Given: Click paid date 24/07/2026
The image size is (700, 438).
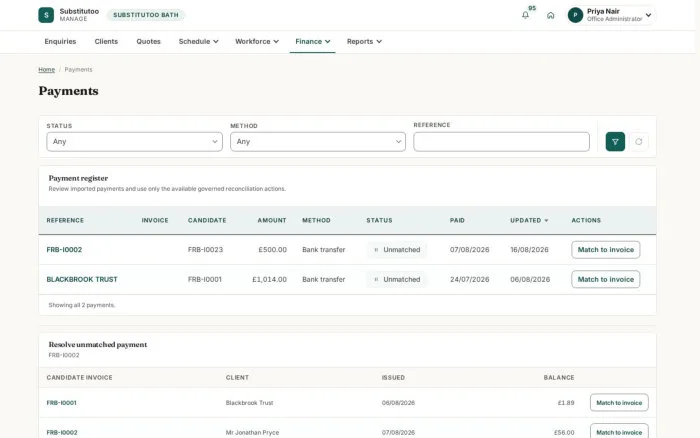Looking at the screenshot, I should click(x=470, y=279).
